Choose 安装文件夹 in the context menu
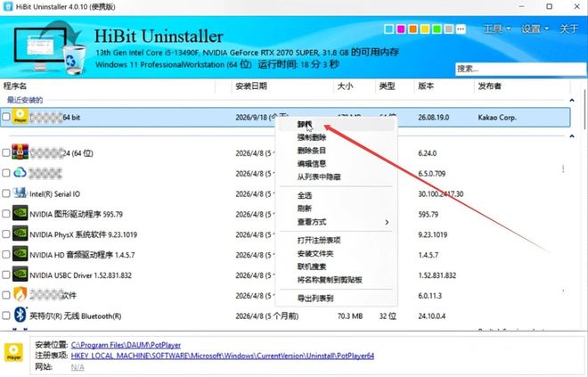Screen dimensions: 588x377 pyautogui.click(x=336, y=254)
